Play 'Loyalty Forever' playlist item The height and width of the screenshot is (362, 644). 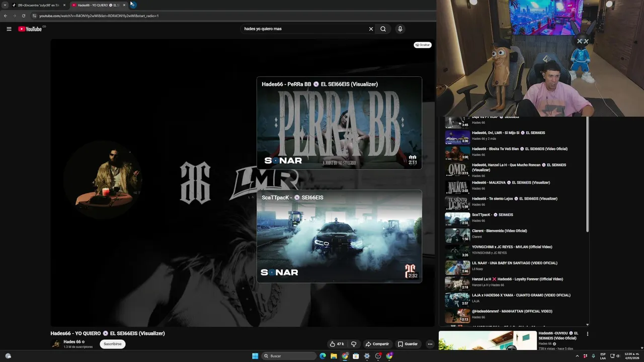[x=513, y=282]
